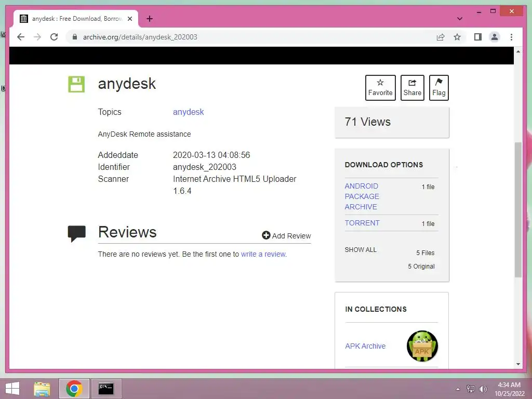Expand the tab search chevron
The height and width of the screenshot is (399, 532).
(459, 19)
